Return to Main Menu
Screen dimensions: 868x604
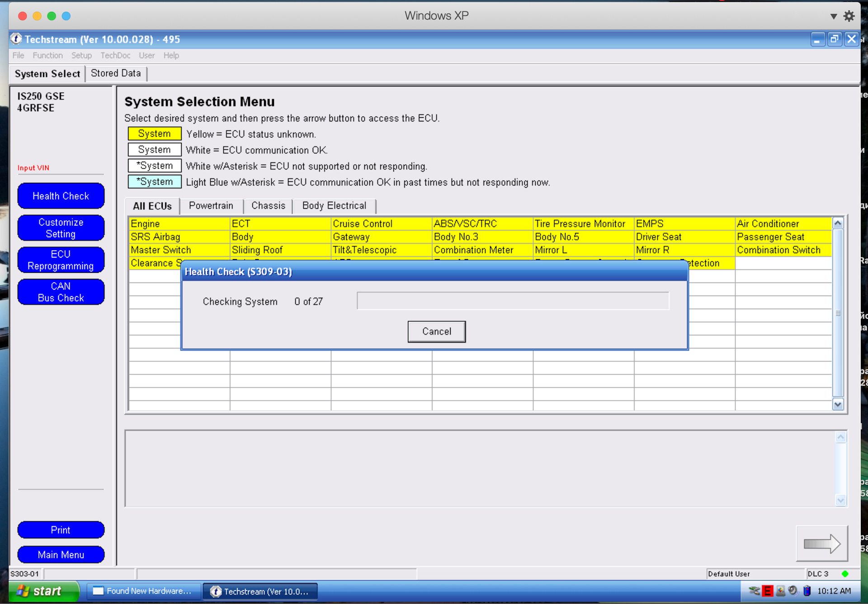61,555
